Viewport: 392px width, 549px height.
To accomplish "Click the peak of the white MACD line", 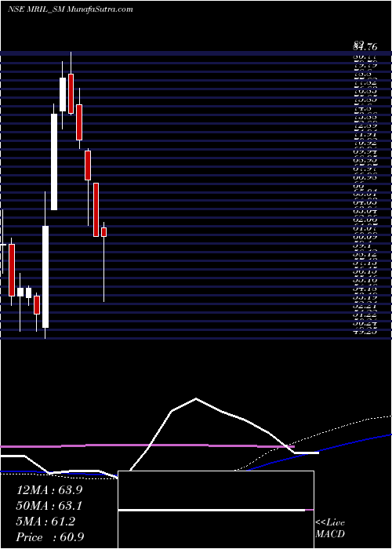I will click(196, 398).
